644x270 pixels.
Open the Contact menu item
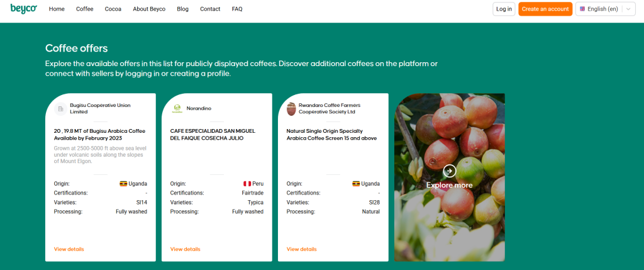210,9
